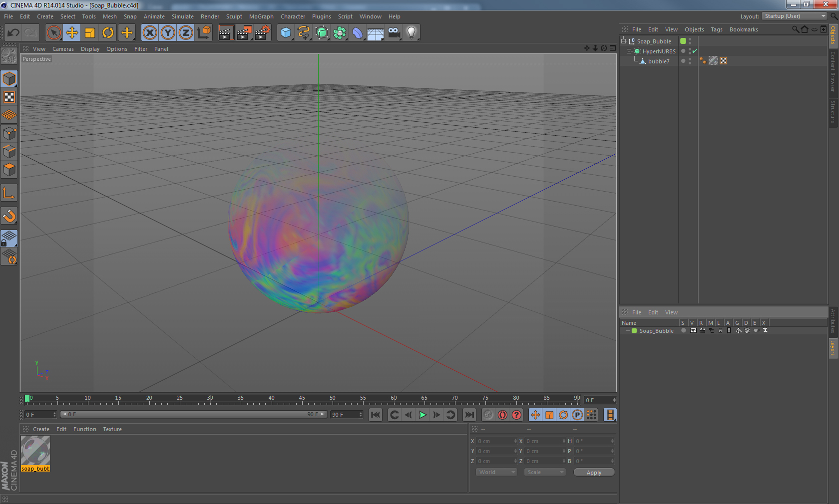The width and height of the screenshot is (839, 504).
Task: Click bubble7 texture tag
Action: (713, 61)
